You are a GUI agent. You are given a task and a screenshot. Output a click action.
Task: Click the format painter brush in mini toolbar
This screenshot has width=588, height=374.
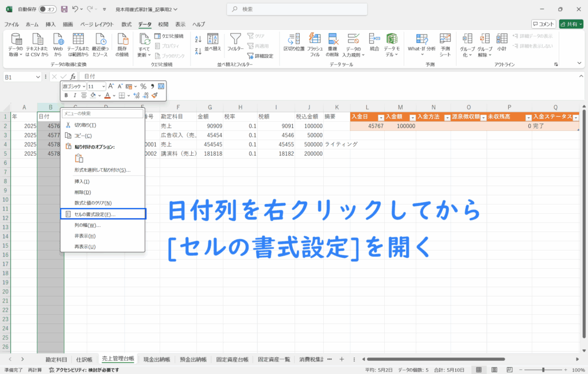pyautogui.click(x=154, y=95)
